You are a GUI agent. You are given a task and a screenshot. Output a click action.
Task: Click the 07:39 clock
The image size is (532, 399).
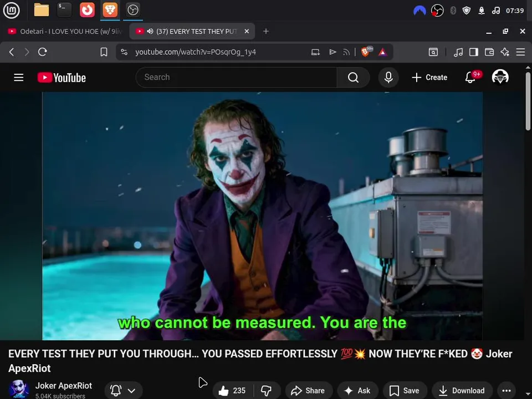515,11
